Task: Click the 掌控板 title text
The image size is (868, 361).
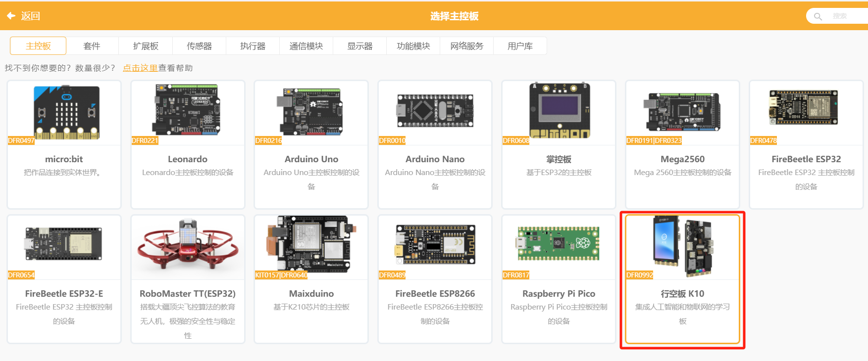Action: tap(559, 159)
